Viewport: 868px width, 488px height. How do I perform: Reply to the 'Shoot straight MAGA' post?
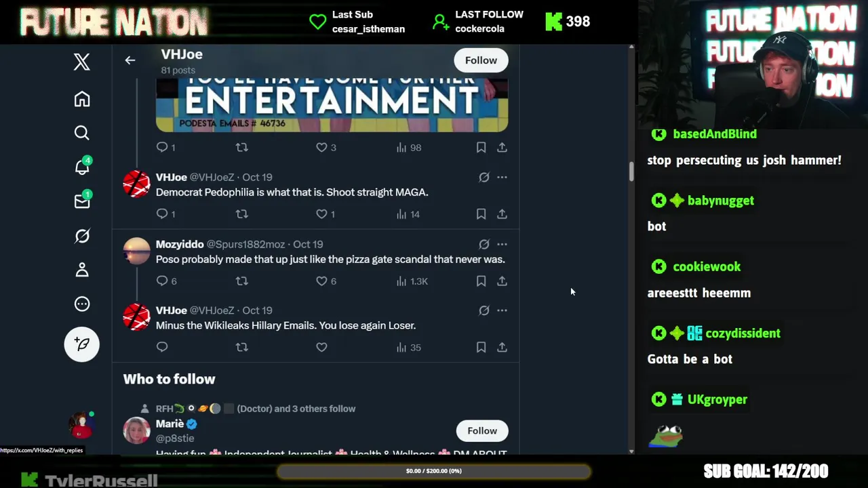click(x=162, y=213)
